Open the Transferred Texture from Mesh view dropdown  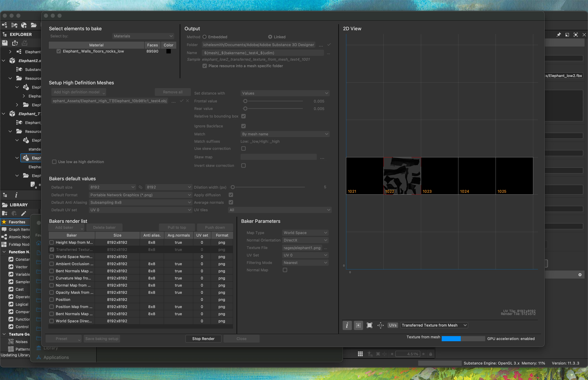click(x=434, y=325)
